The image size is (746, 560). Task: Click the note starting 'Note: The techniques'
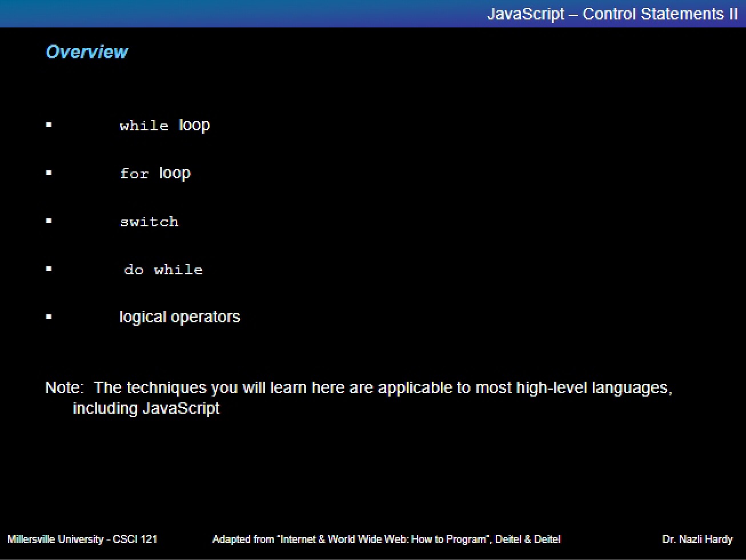click(x=359, y=398)
